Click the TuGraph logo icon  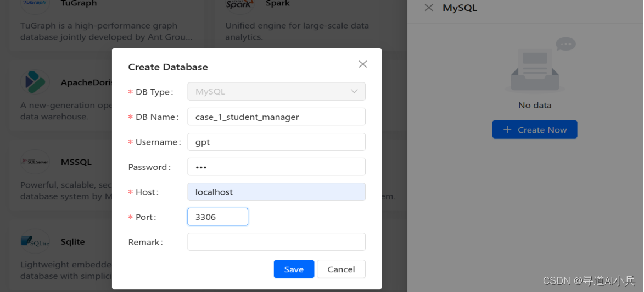(x=35, y=4)
